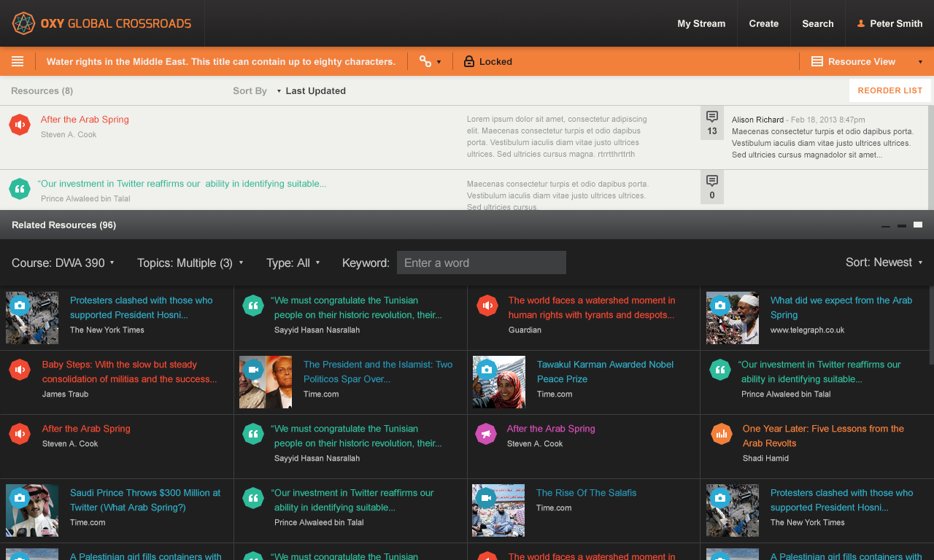Maximize the Related Resources panel
This screenshot has height=560, width=934.
point(918,225)
